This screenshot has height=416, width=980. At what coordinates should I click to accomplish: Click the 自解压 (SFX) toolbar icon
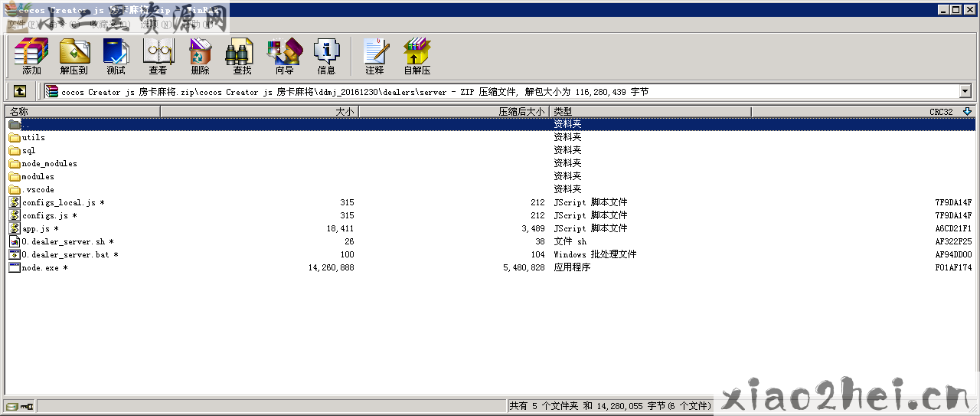point(417,51)
